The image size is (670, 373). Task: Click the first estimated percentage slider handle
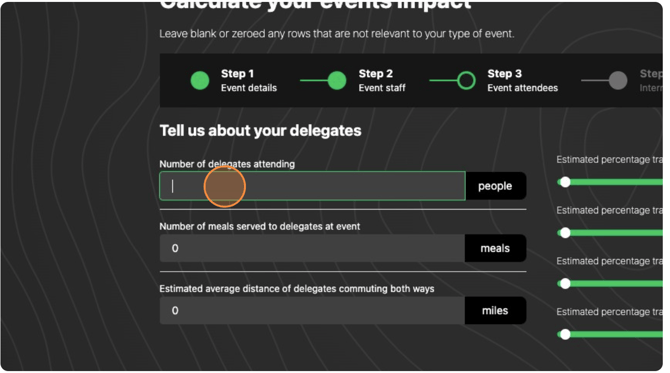[565, 182]
